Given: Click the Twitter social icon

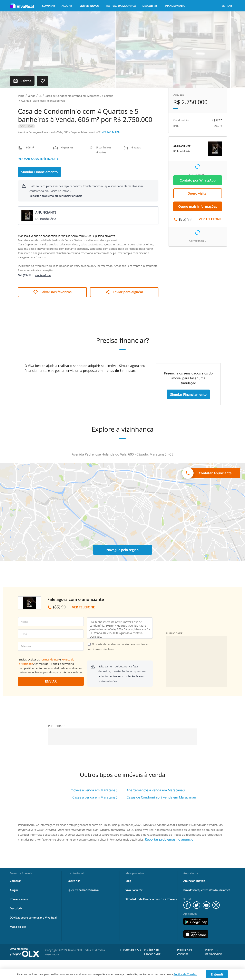Looking at the screenshot, I should pos(197,905).
